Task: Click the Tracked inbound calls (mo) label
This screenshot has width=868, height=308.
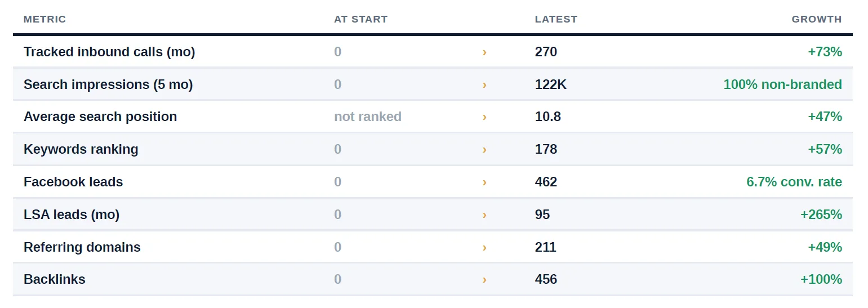Action: pos(109,52)
